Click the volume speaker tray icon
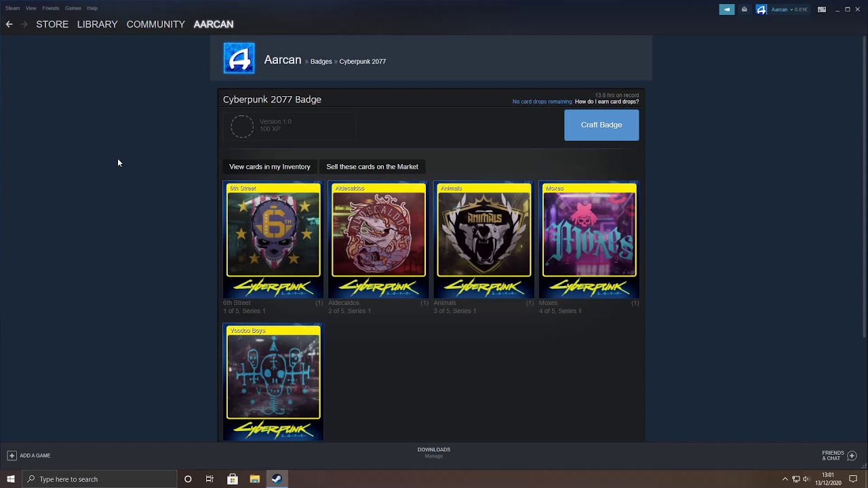 [806, 479]
